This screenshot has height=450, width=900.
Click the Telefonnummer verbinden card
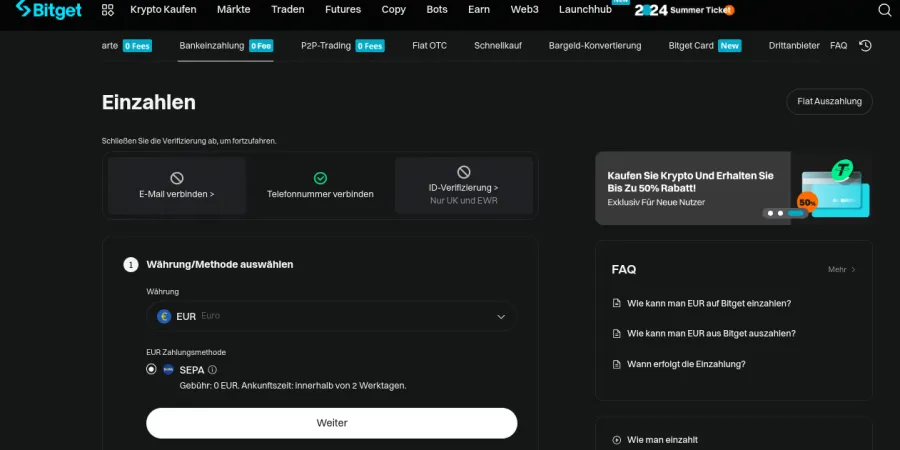point(320,186)
